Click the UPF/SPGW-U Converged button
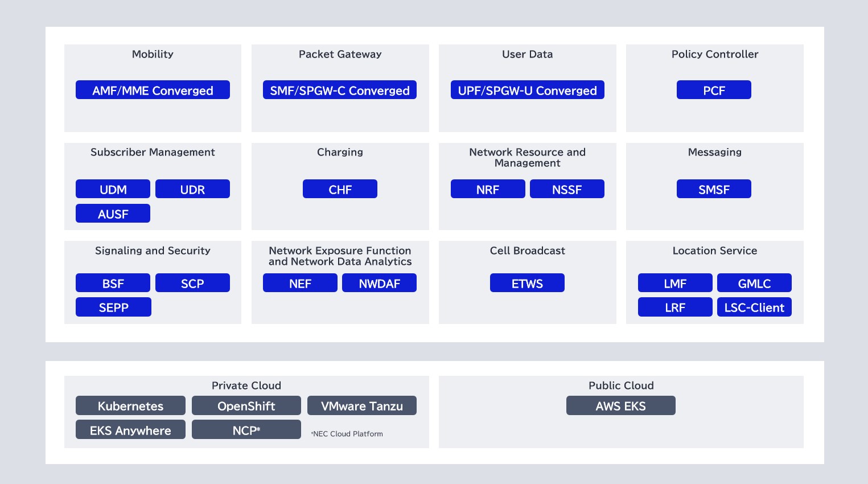Image resolution: width=868 pixels, height=484 pixels. click(527, 90)
